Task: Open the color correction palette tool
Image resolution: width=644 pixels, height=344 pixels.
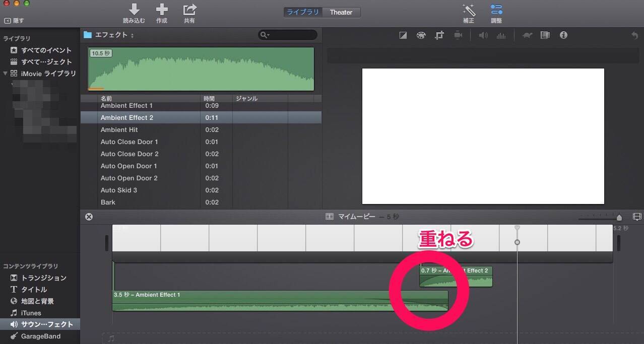Action: (421, 35)
